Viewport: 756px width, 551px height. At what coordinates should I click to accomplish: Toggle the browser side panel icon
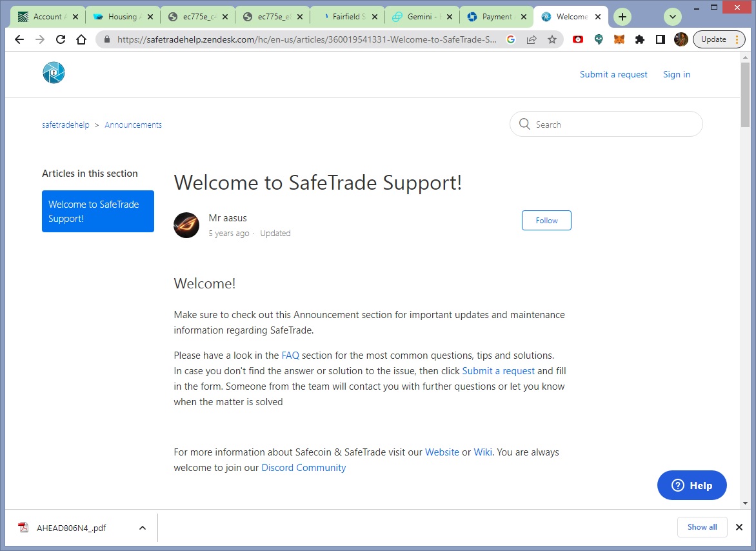(661, 39)
